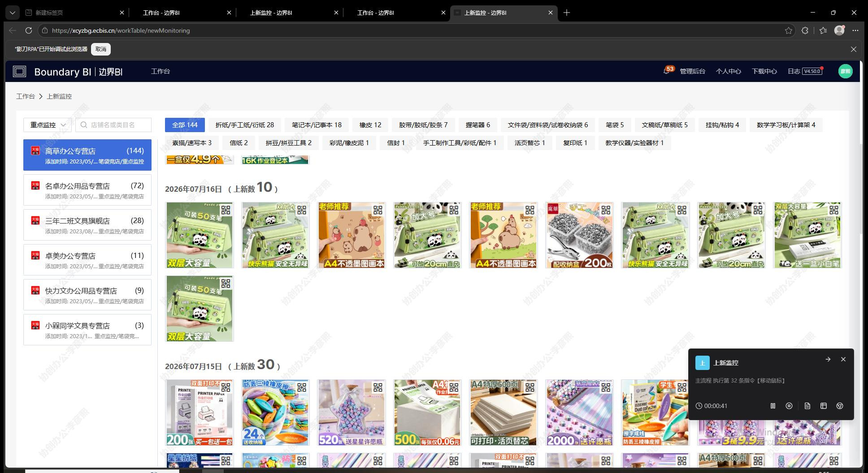Show QR code on 配收纳盒 200枚 product
Screen dimensions: 868x473
click(606, 210)
